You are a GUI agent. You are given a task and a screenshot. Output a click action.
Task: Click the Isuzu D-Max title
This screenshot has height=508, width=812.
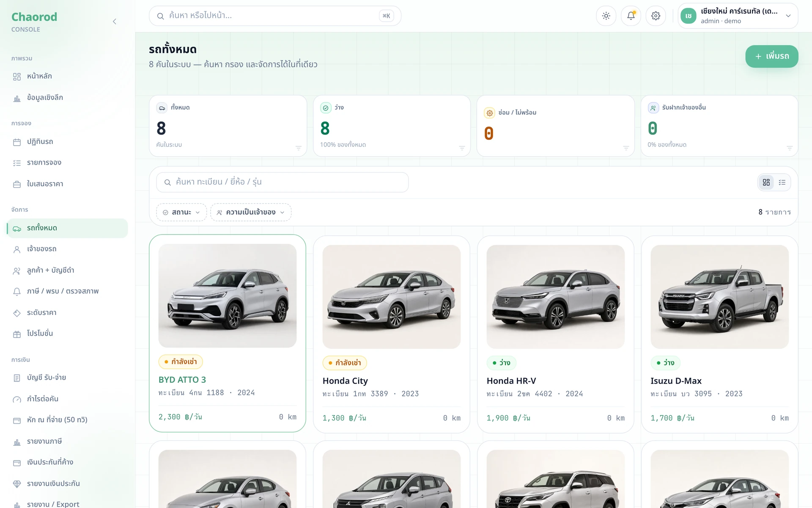pyautogui.click(x=676, y=381)
